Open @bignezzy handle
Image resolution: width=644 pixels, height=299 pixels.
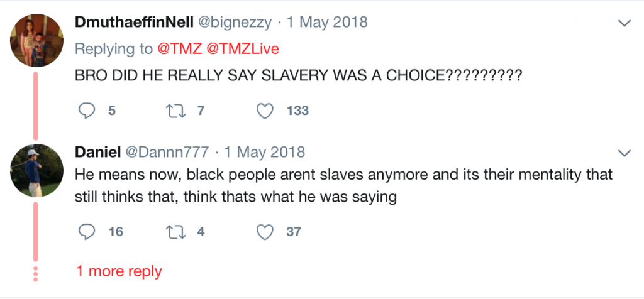[x=235, y=22]
